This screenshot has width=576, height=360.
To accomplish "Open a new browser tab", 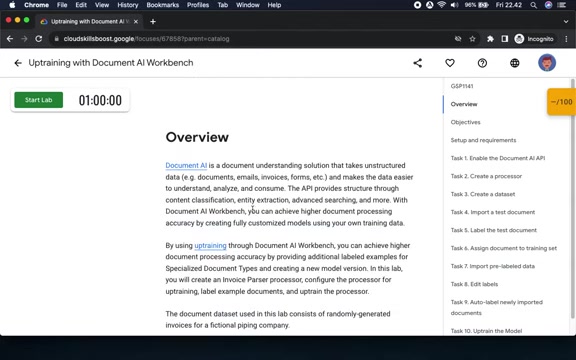I will coord(153,22).
